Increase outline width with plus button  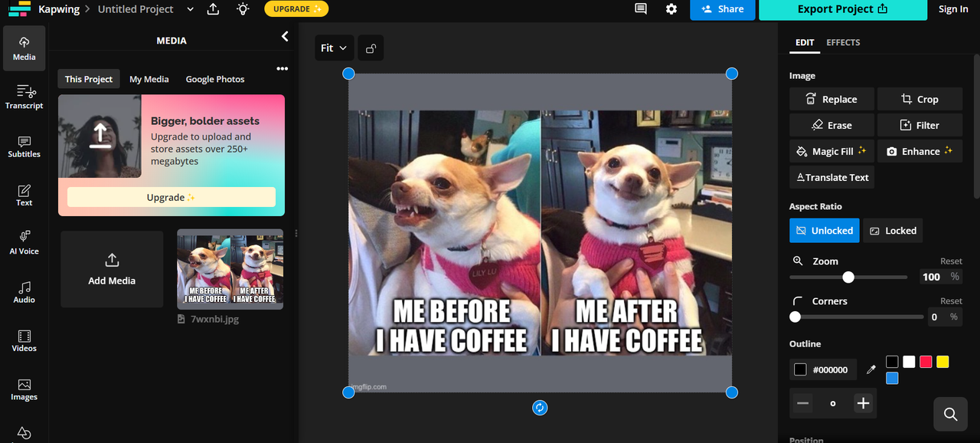pyautogui.click(x=863, y=403)
